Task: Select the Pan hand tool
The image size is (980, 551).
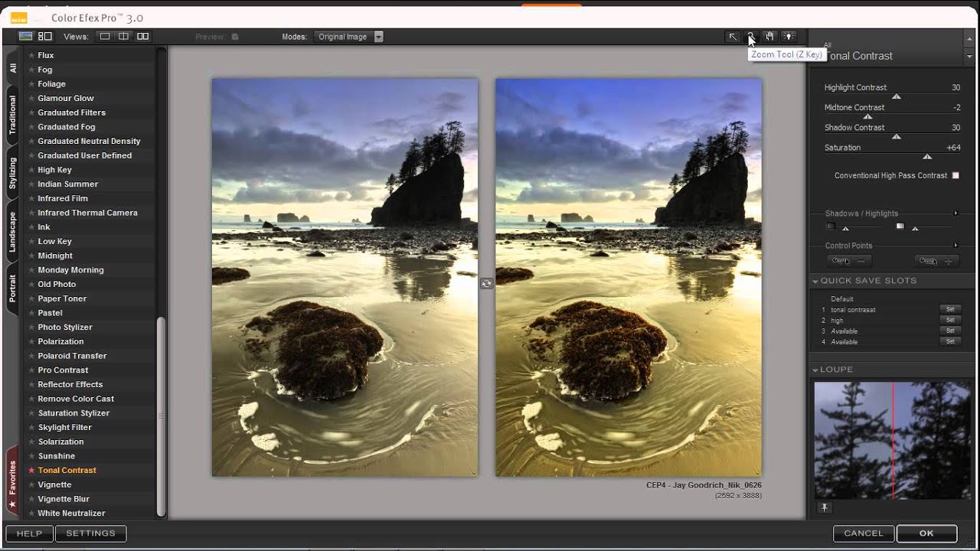Action: point(770,36)
